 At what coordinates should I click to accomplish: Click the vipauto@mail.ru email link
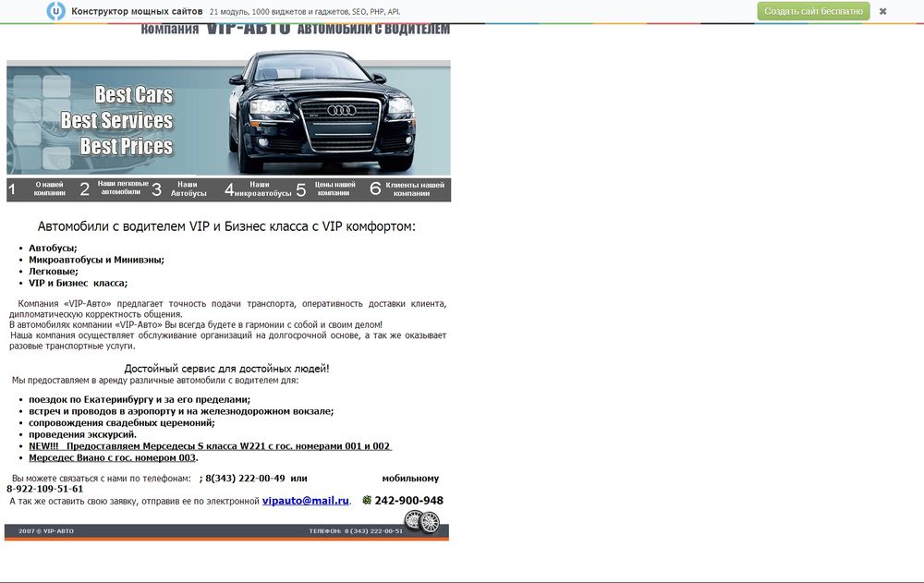pos(305,501)
